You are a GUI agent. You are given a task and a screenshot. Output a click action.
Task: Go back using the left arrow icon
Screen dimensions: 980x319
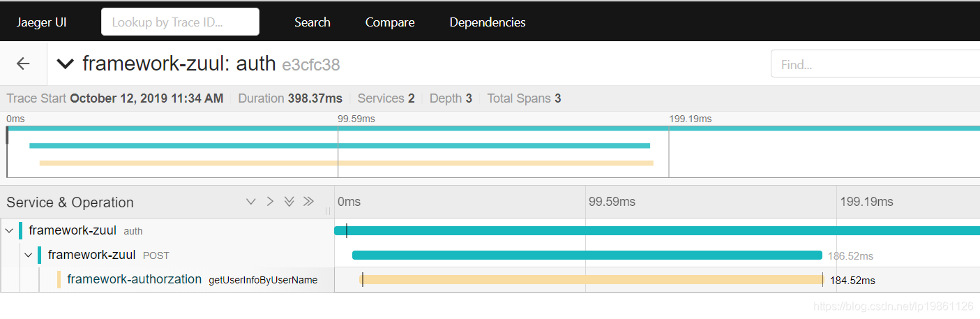[x=23, y=64]
